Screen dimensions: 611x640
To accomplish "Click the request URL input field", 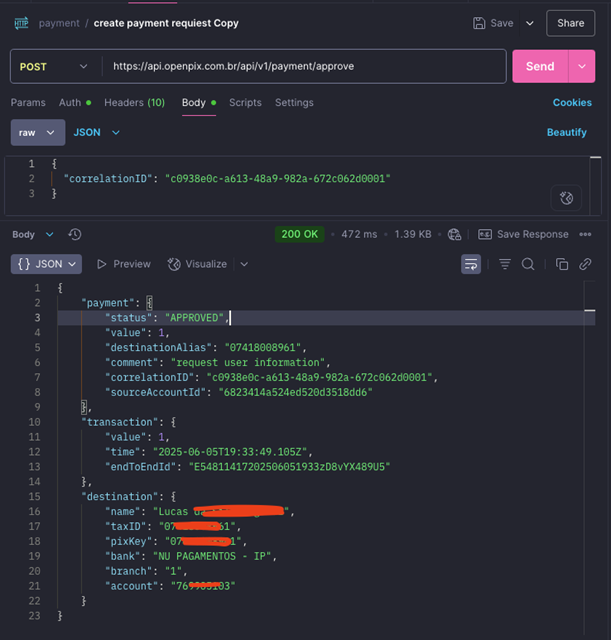I will click(300, 67).
